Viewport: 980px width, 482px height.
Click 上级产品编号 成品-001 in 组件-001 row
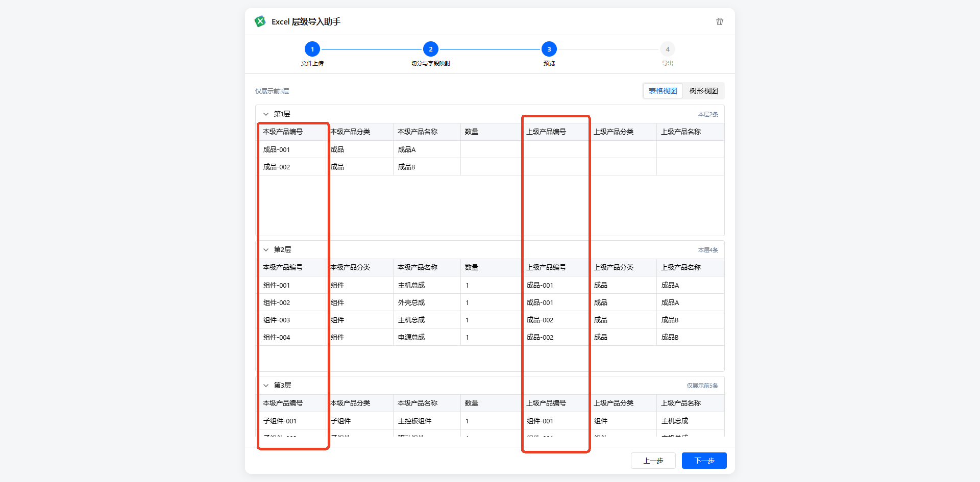point(540,285)
